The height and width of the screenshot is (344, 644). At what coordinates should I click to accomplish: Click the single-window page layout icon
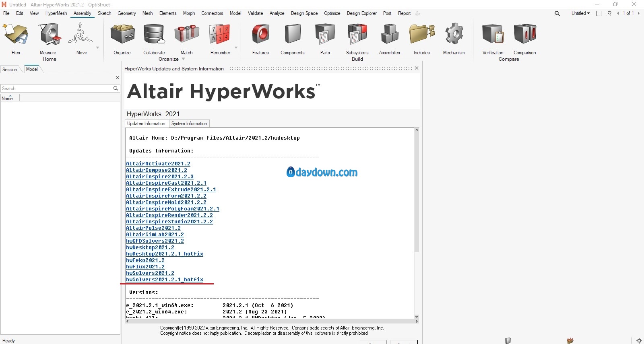click(x=599, y=13)
